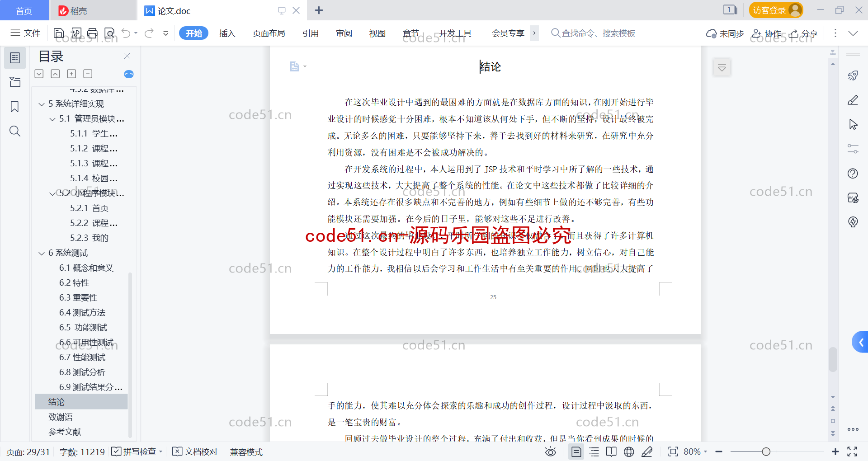Collapse the 6 系统测试 tree node
Viewport: 868px width, 461px height.
click(x=42, y=254)
